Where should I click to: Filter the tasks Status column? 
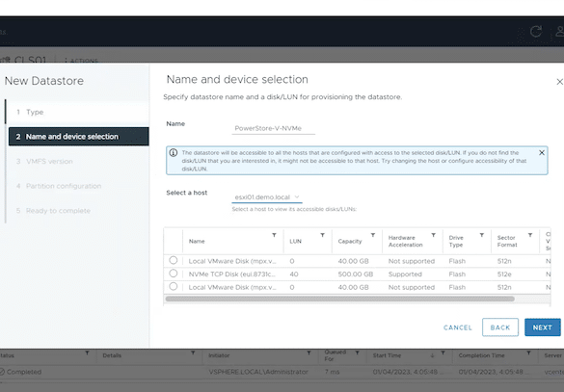click(87, 353)
